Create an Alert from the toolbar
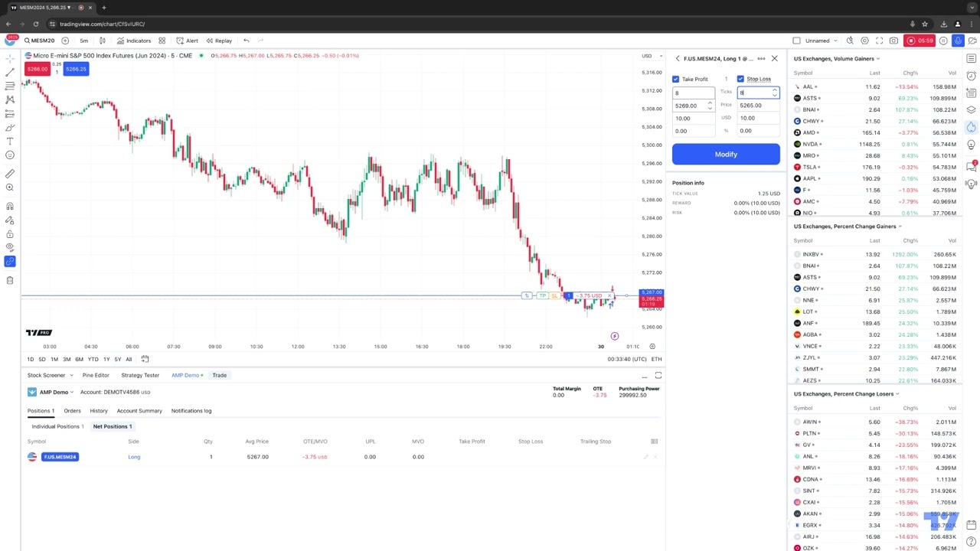Image resolution: width=980 pixels, height=551 pixels. [x=187, y=41]
